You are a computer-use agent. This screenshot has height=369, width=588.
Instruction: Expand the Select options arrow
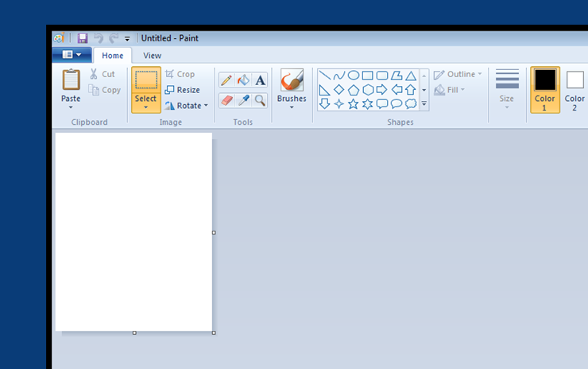click(x=146, y=107)
